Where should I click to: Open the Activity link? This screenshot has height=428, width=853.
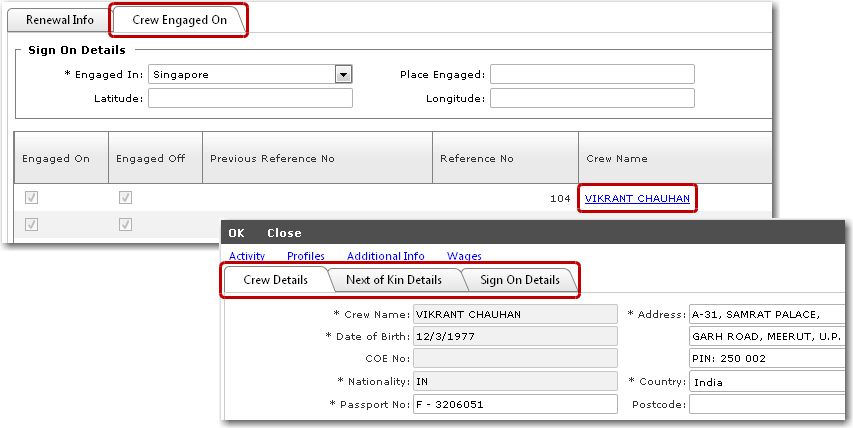point(247,256)
